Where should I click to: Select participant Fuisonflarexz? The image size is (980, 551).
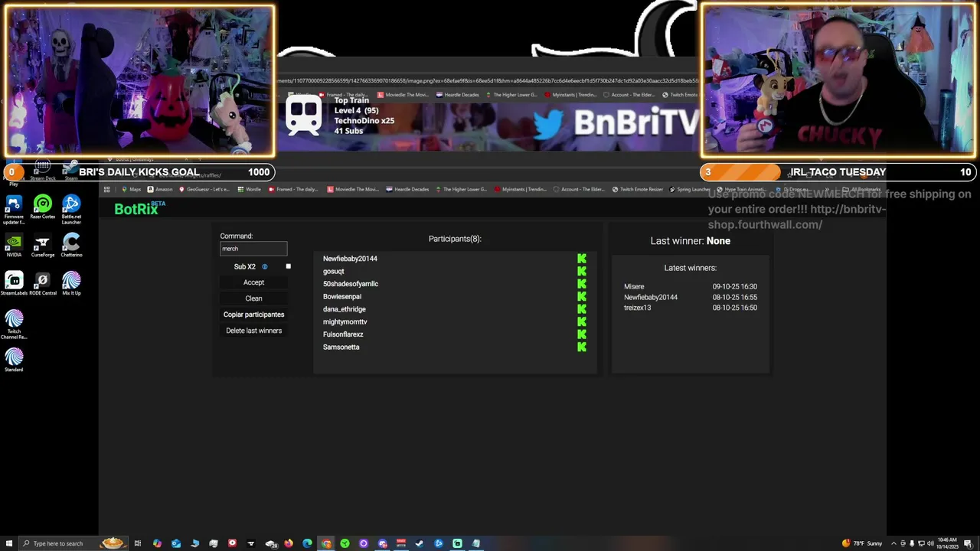pos(343,334)
